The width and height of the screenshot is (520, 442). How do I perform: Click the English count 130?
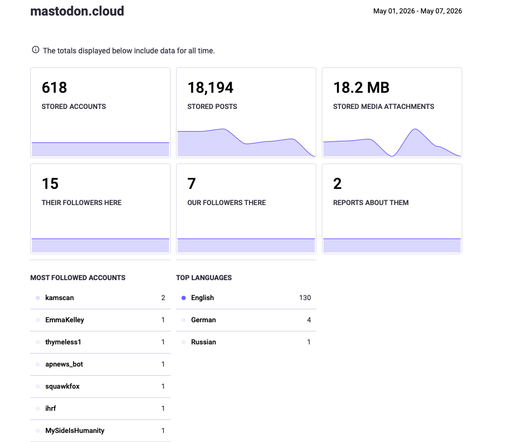[305, 298]
